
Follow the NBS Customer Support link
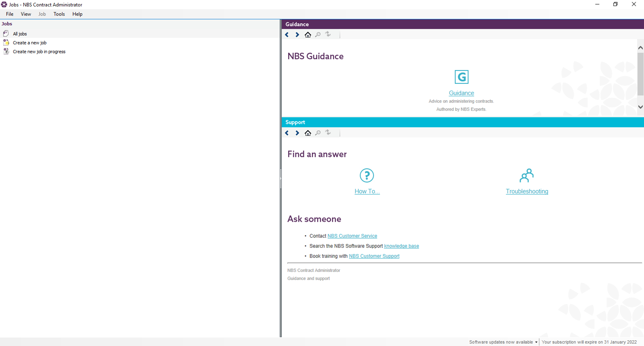coord(374,256)
